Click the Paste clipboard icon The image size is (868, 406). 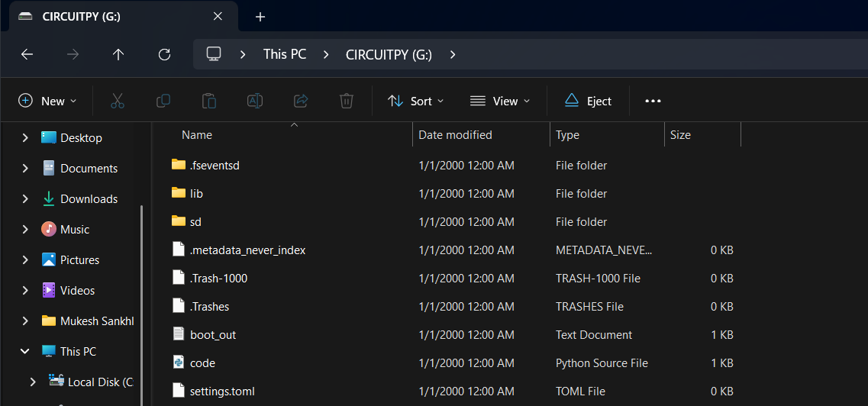pyautogui.click(x=208, y=101)
